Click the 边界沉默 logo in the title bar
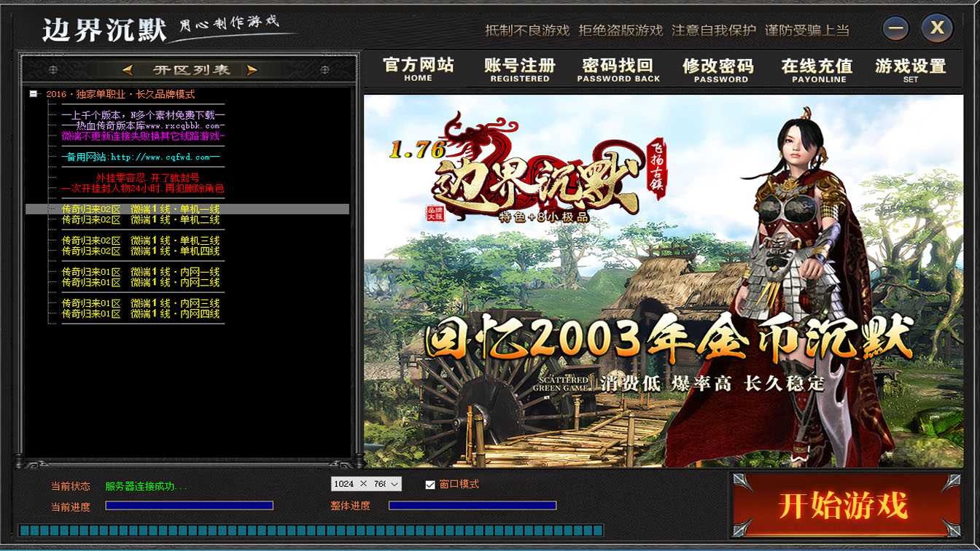The height and width of the screenshot is (551, 980). click(102, 29)
